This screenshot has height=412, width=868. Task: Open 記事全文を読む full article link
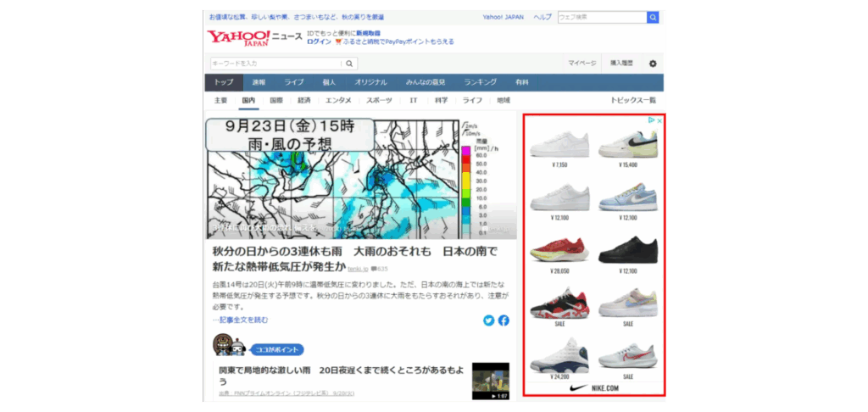pyautogui.click(x=241, y=320)
